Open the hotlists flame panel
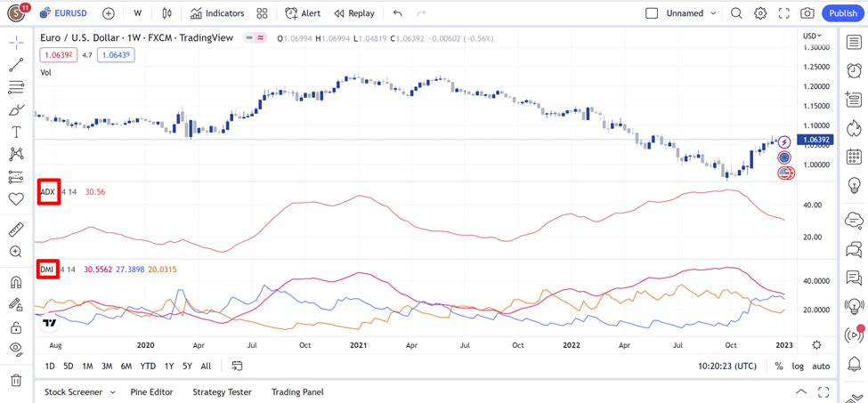868x403 pixels. click(x=854, y=128)
